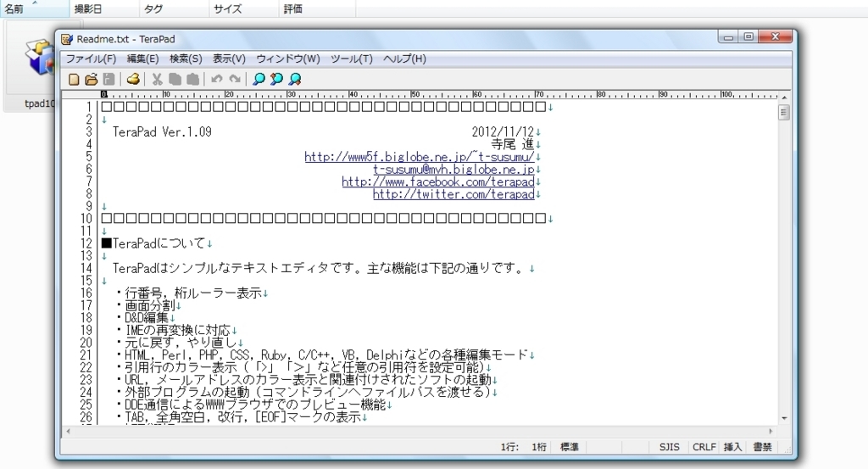Click the 書禁 write-protect status cell

click(762, 447)
